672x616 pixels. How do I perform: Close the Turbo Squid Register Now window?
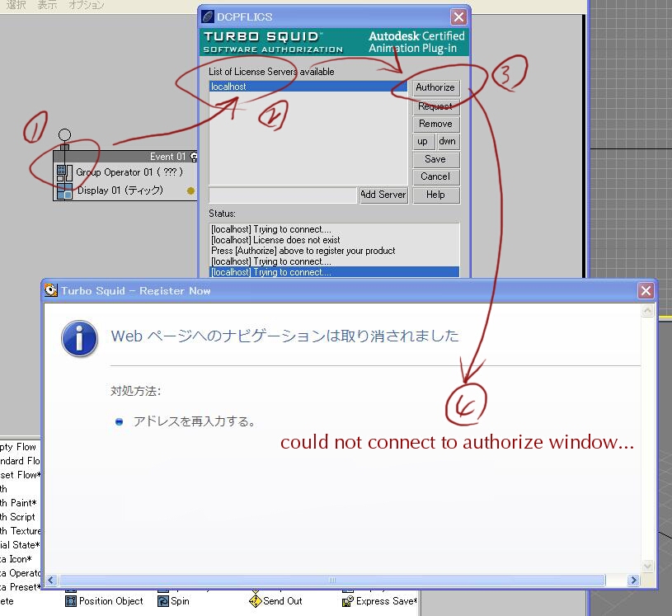646,290
